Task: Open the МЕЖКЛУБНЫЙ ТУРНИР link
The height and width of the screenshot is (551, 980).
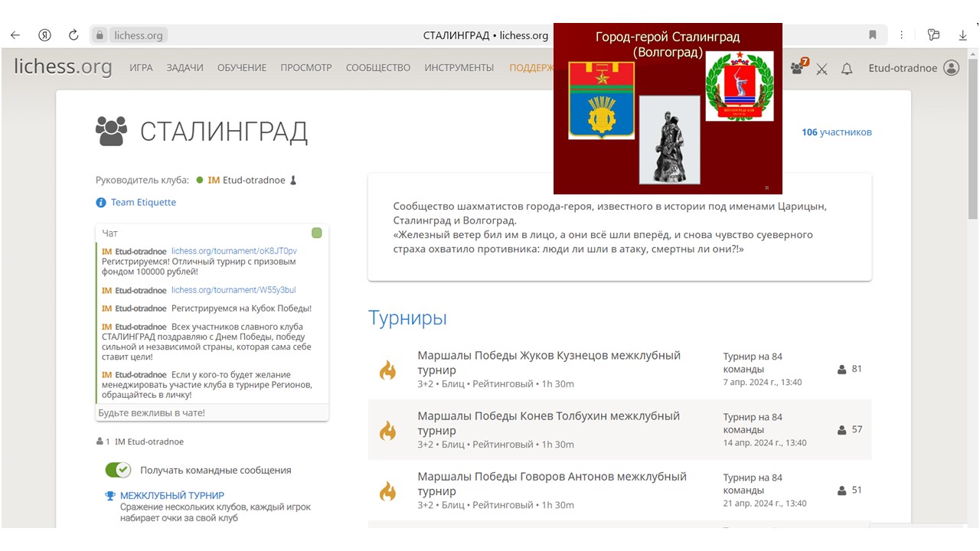Action: (x=172, y=495)
